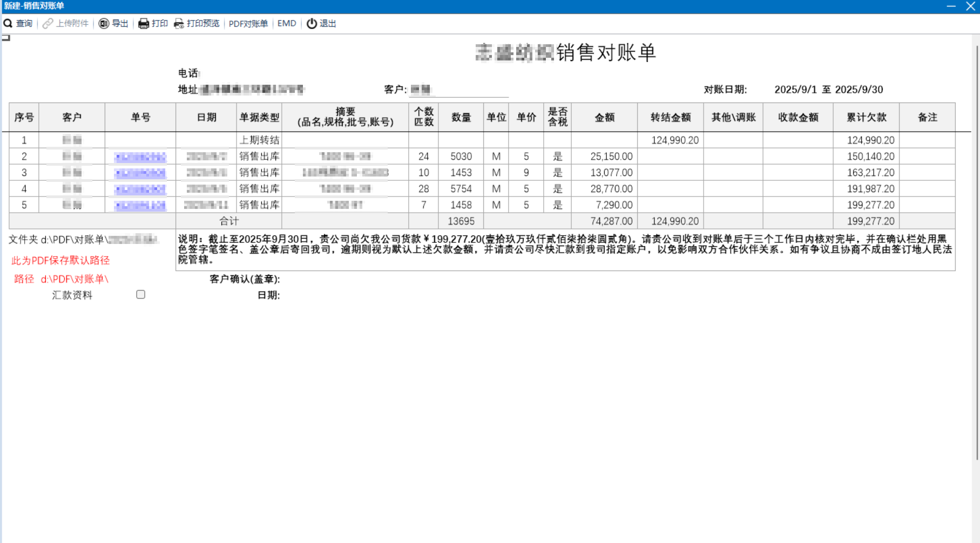This screenshot has width=980, height=543.
Task: Open the order number link in row 3
Action: 139,173
